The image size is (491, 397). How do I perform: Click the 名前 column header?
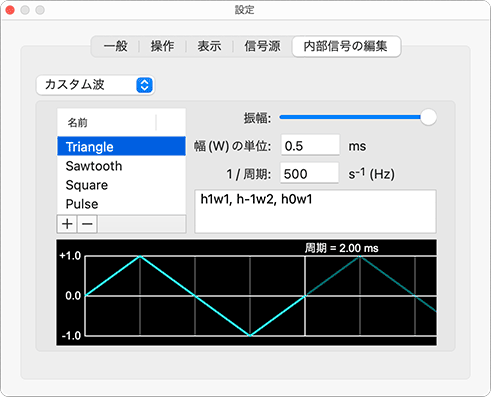click(x=106, y=123)
